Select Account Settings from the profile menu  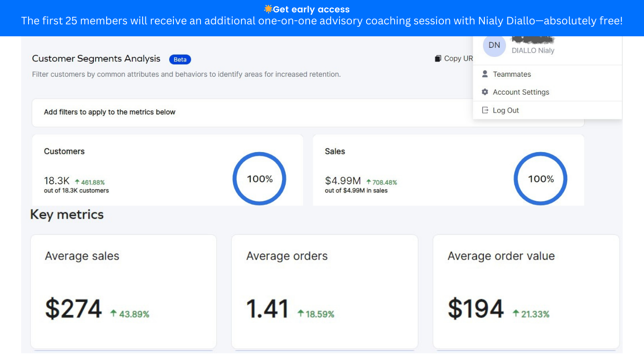pos(521,92)
